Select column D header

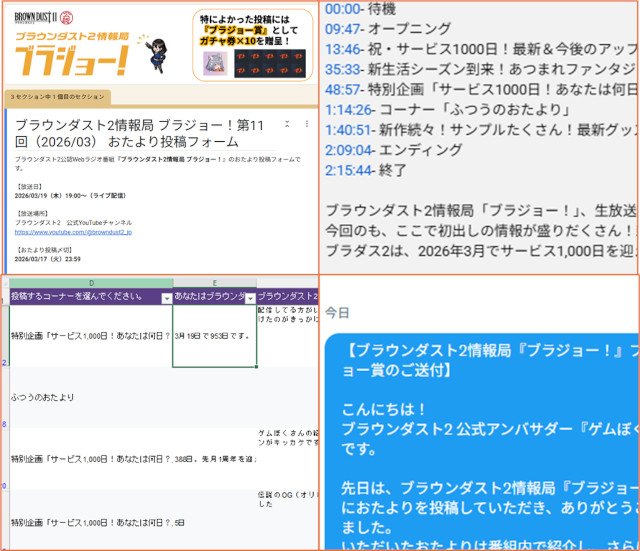pyautogui.click(x=90, y=284)
